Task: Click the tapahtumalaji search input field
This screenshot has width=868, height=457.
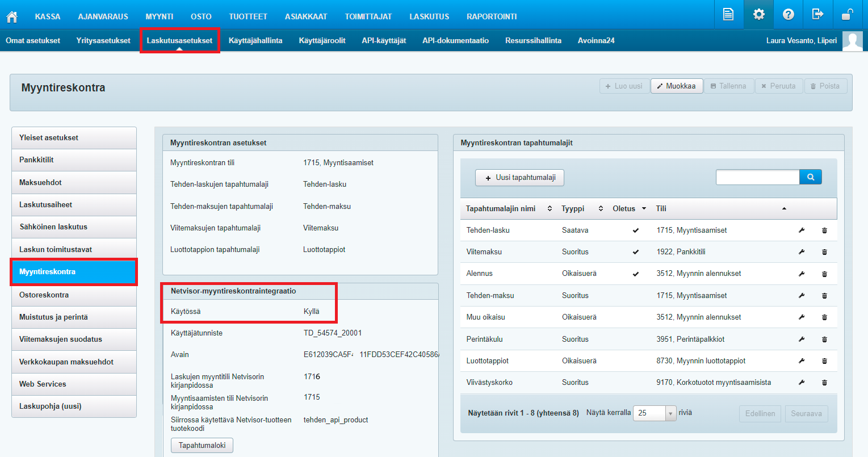Action: tap(757, 177)
